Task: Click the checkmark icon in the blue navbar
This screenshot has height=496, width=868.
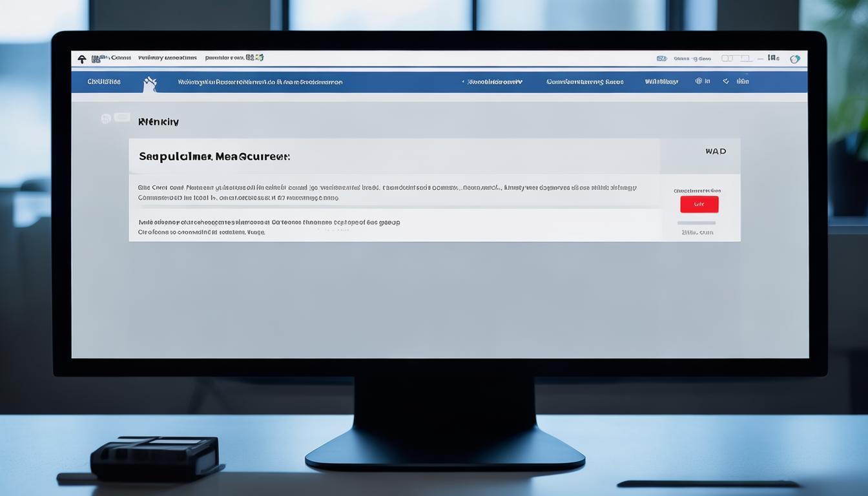Action: pos(726,81)
